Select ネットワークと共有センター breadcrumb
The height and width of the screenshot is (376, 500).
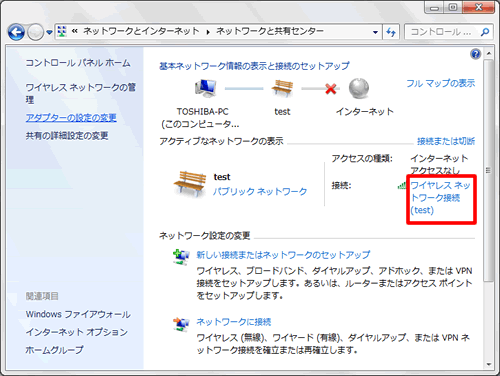coord(270,31)
